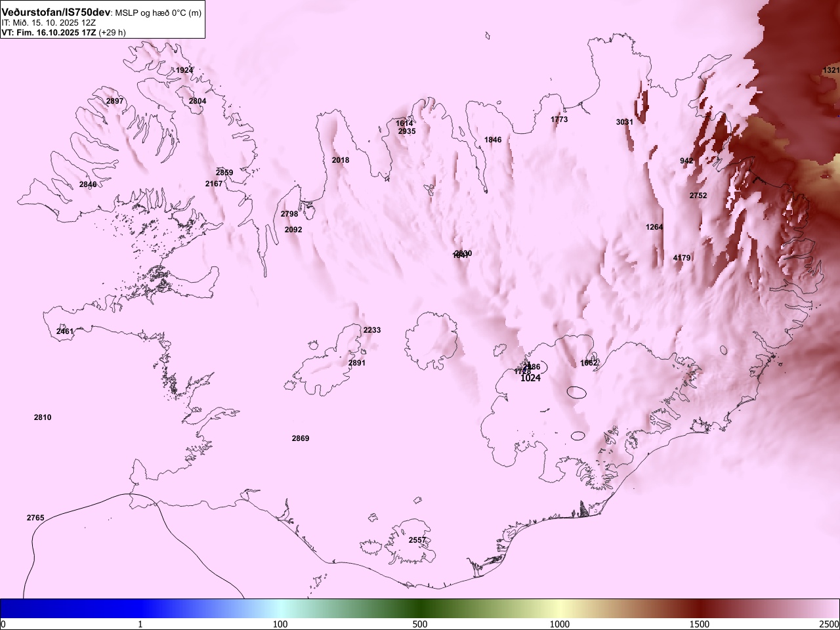The width and height of the screenshot is (840, 630).
Task: Click the title text "Veðurstofan/IS750dev"
Action: pyautogui.click(x=56, y=12)
